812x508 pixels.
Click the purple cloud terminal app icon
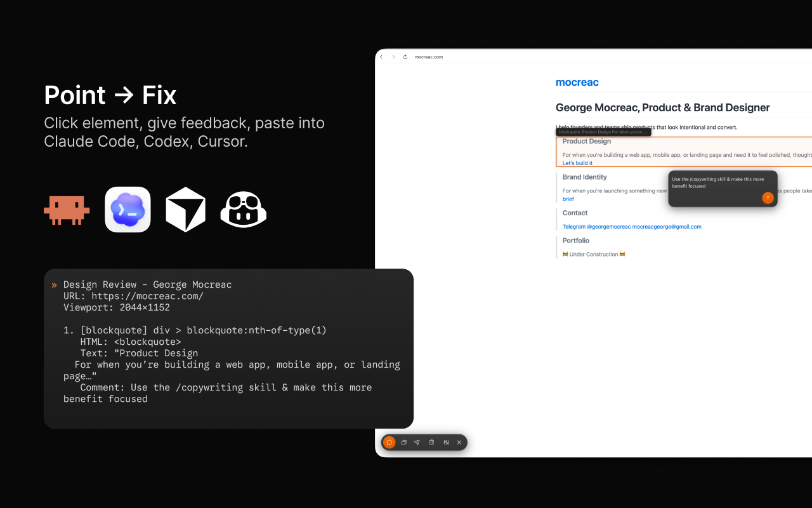[128, 210]
